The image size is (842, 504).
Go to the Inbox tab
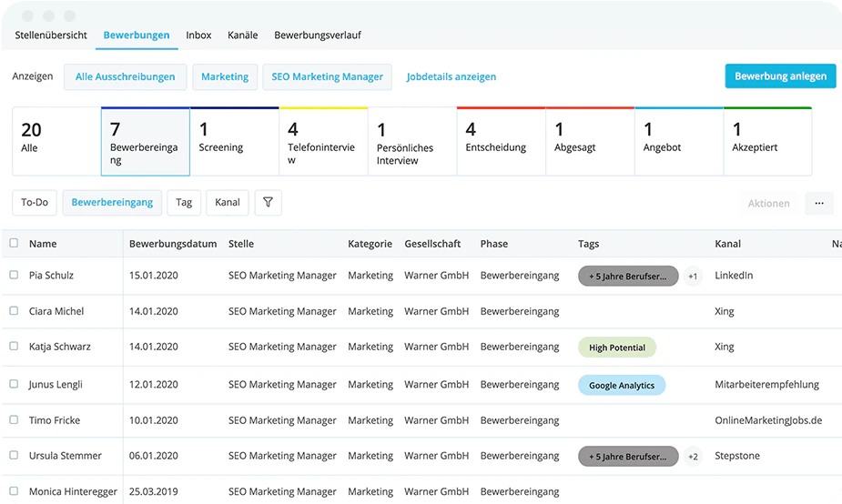[198, 35]
